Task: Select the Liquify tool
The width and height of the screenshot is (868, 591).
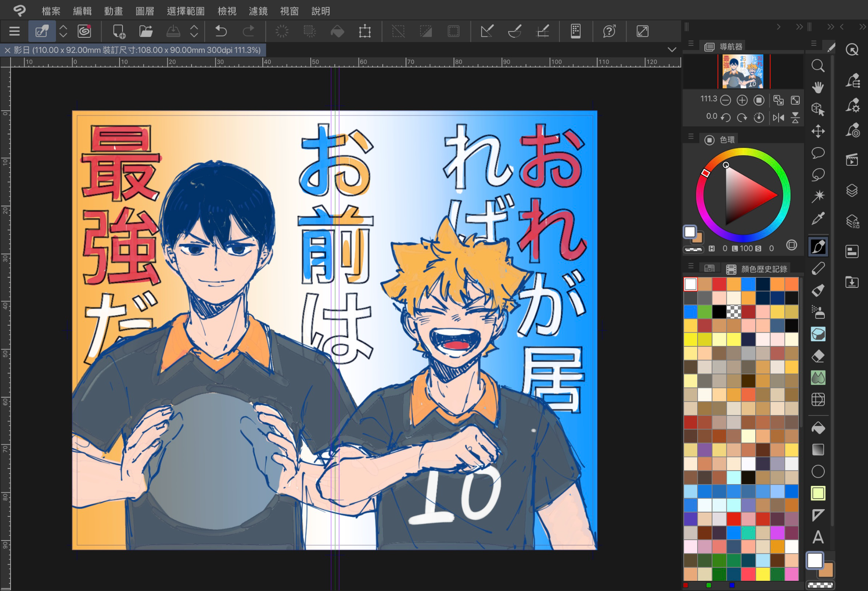Action: click(818, 400)
